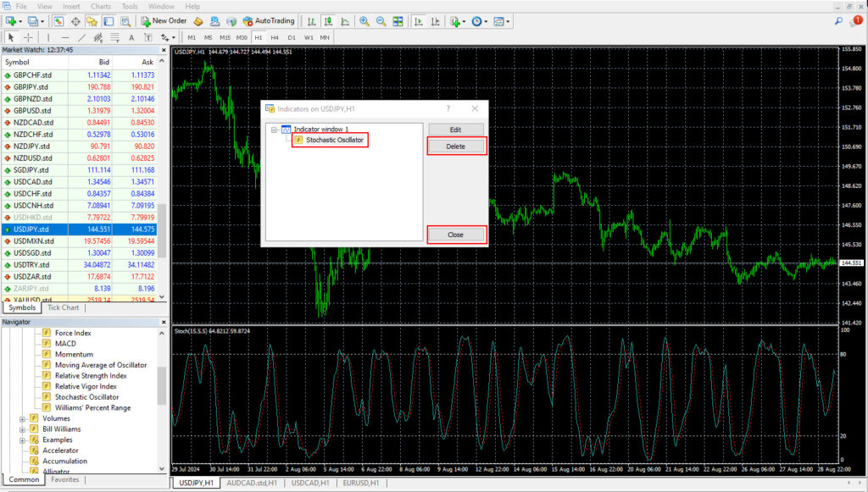Click the New Order button
The height and width of the screenshot is (492, 868).
(x=164, y=21)
